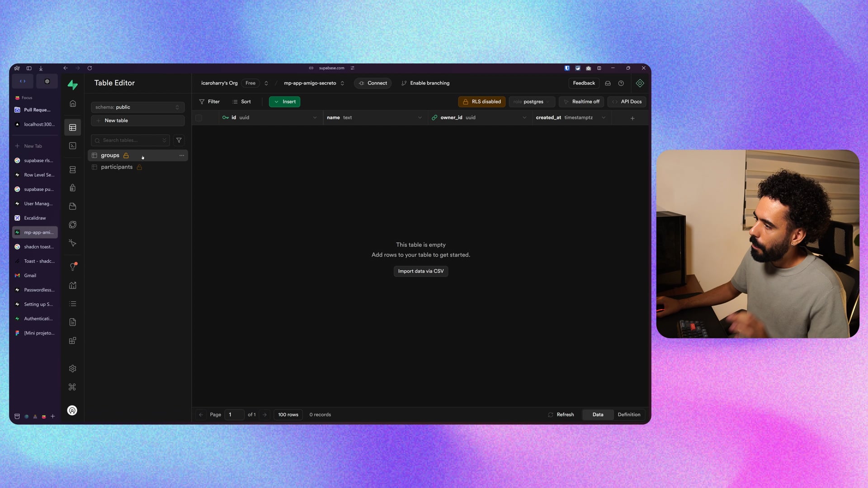868x488 pixels.
Task: Go to Project Settings gear icon
Action: [x=72, y=369]
